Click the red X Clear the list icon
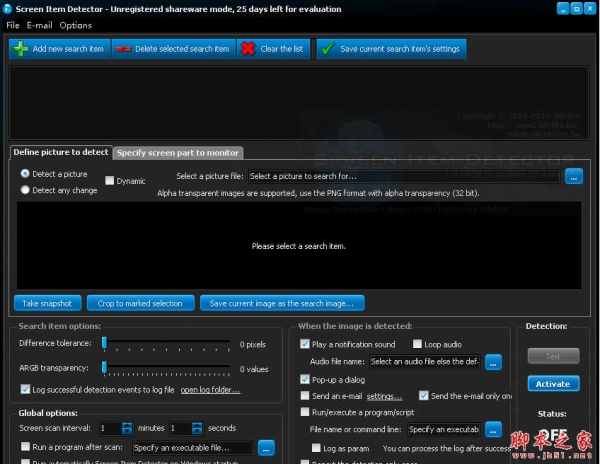The height and width of the screenshot is (464, 600). tap(248, 49)
